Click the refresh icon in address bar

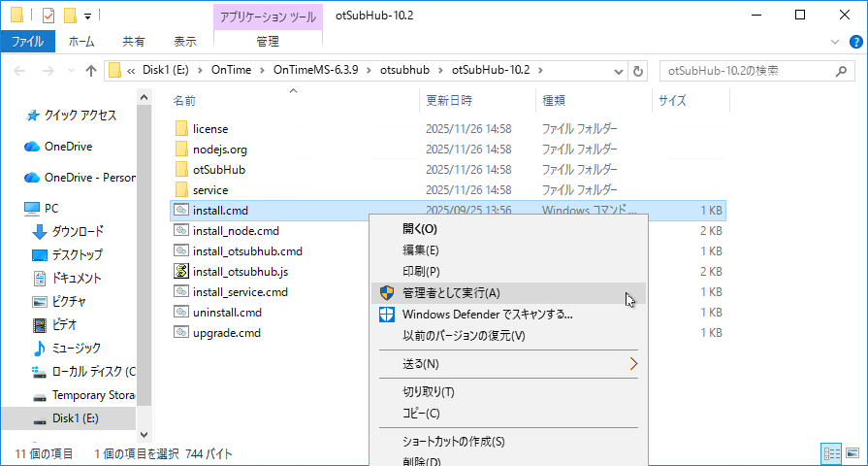click(x=637, y=71)
